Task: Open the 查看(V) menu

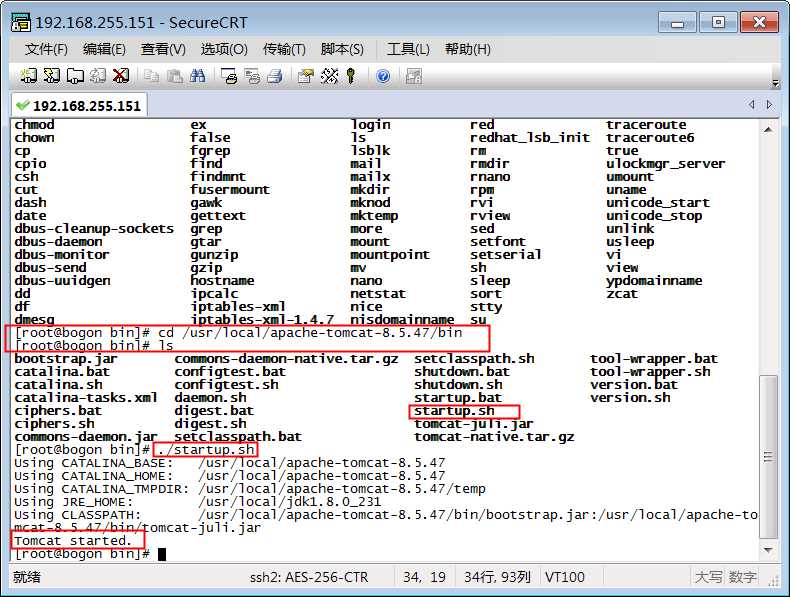Action: click(x=163, y=49)
